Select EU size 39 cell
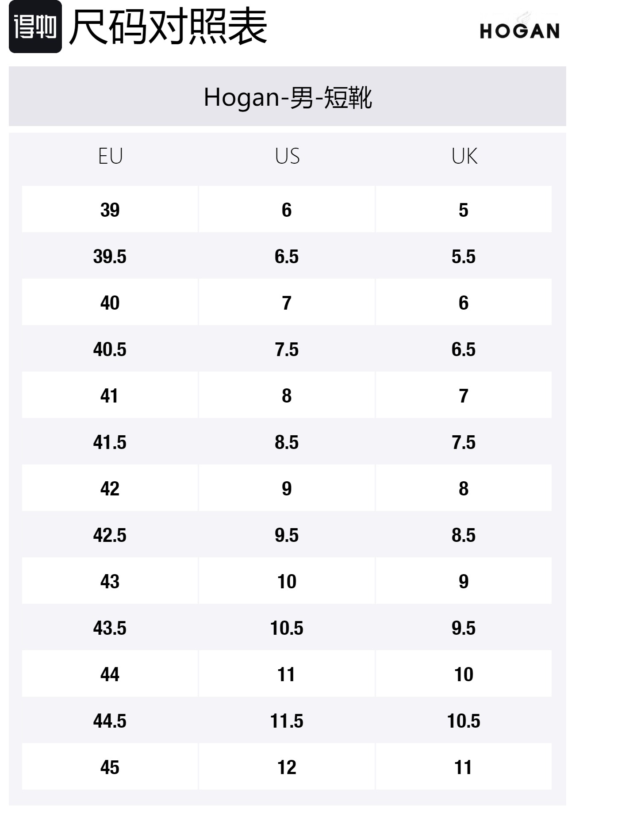This screenshot has width=637, height=840. pyautogui.click(x=110, y=210)
